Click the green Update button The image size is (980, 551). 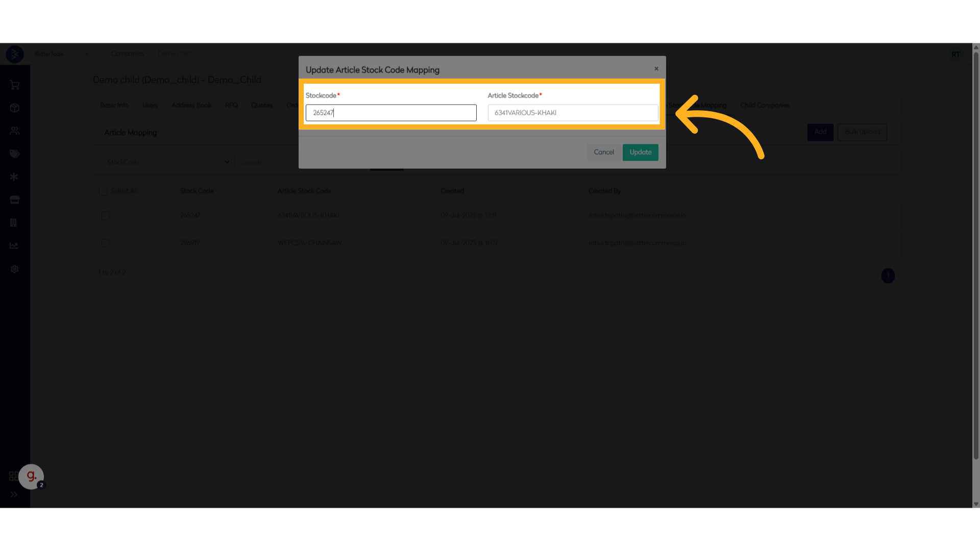pyautogui.click(x=640, y=153)
